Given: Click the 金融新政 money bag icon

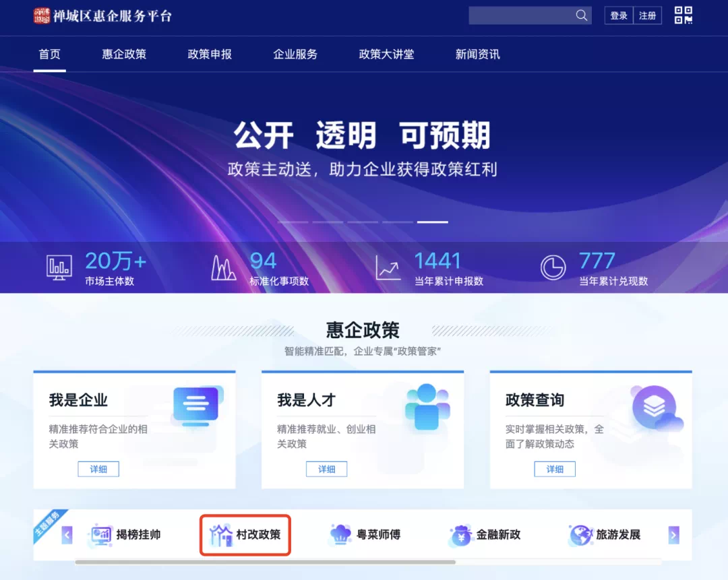Looking at the screenshot, I should click(460, 536).
